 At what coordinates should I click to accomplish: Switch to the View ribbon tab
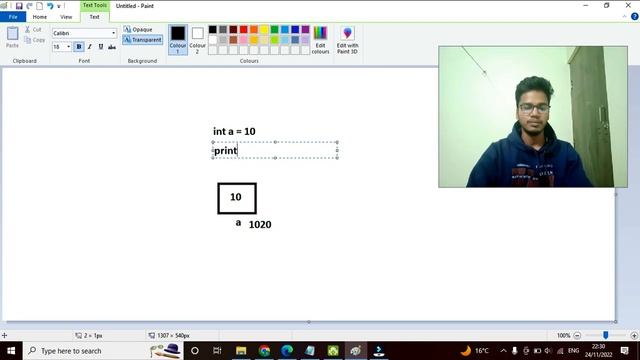66,17
